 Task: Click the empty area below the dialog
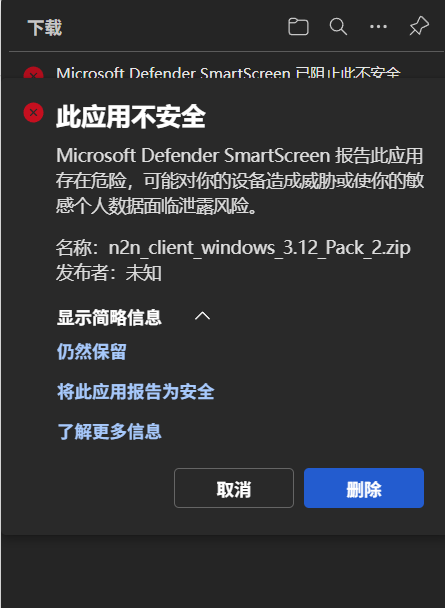pyautogui.click(x=222, y=570)
